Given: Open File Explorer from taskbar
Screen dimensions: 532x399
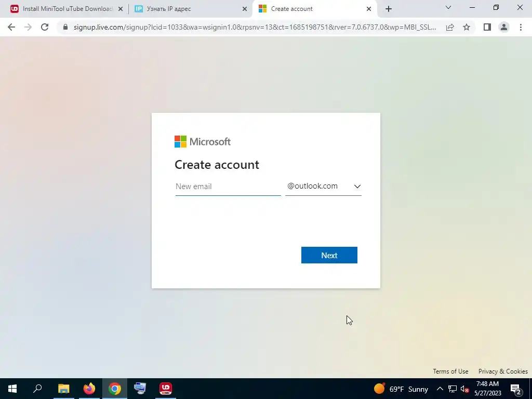Looking at the screenshot, I should [x=63, y=389].
